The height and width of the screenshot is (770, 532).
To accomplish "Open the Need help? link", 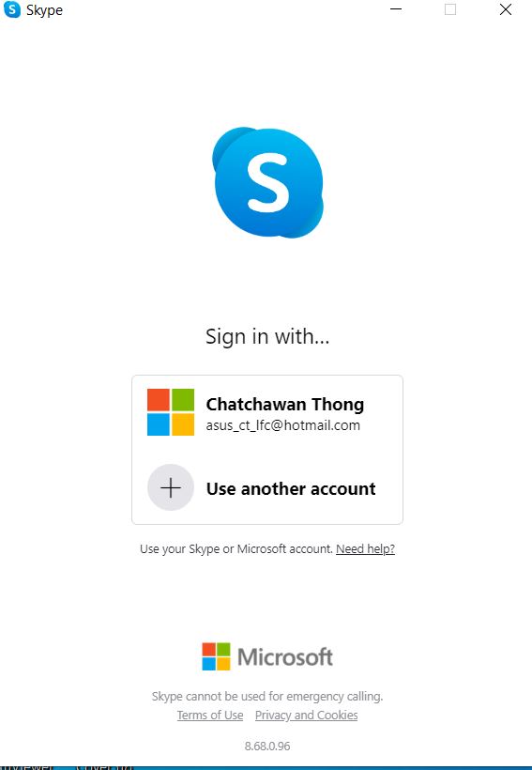I will (365, 549).
